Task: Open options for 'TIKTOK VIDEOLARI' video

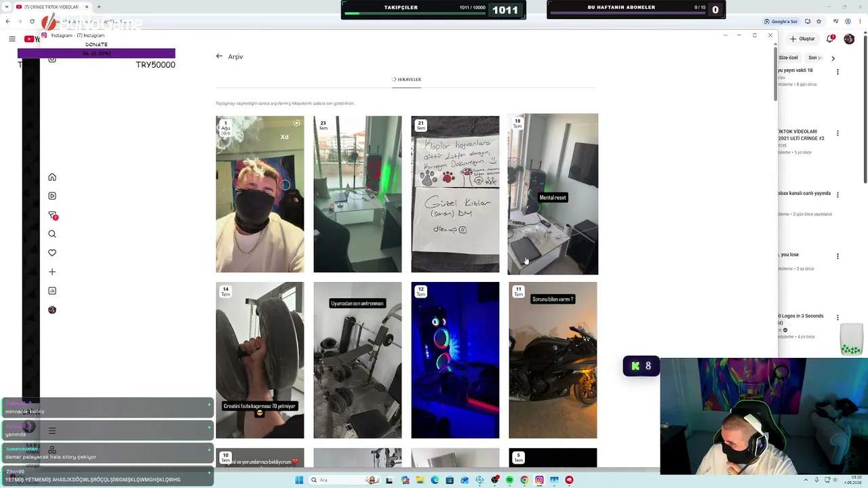Action: [837, 134]
